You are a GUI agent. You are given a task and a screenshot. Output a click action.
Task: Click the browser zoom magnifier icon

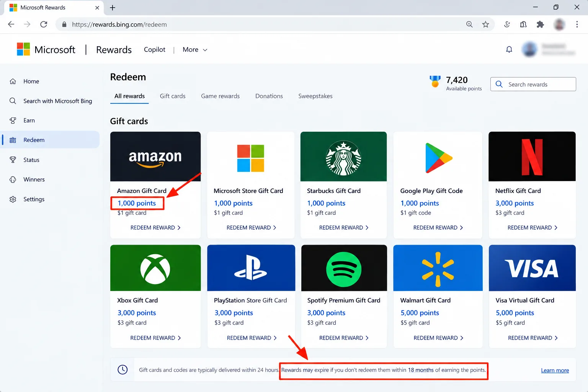[x=469, y=24]
